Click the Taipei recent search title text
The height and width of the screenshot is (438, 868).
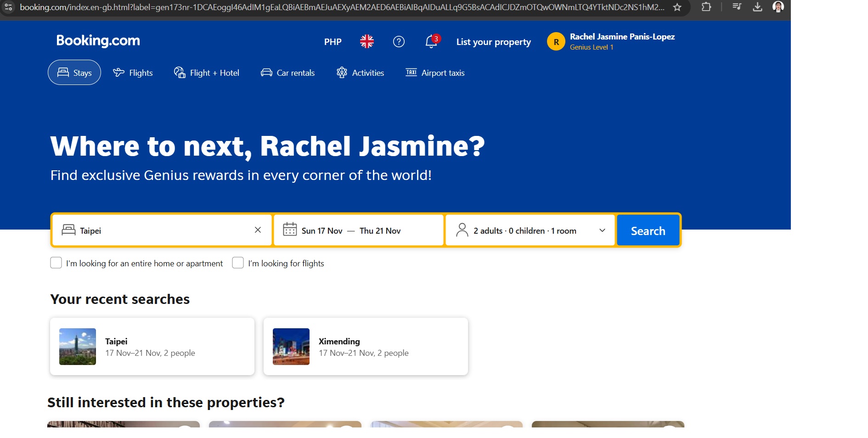coord(116,342)
